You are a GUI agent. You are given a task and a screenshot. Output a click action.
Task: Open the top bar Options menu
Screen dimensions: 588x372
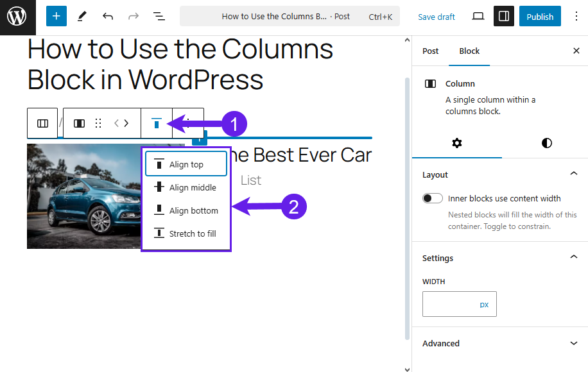coord(576,17)
